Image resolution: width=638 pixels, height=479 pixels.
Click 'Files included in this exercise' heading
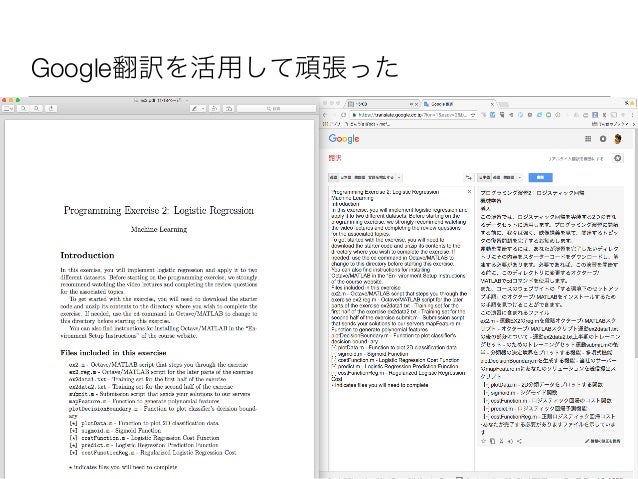click(x=114, y=353)
